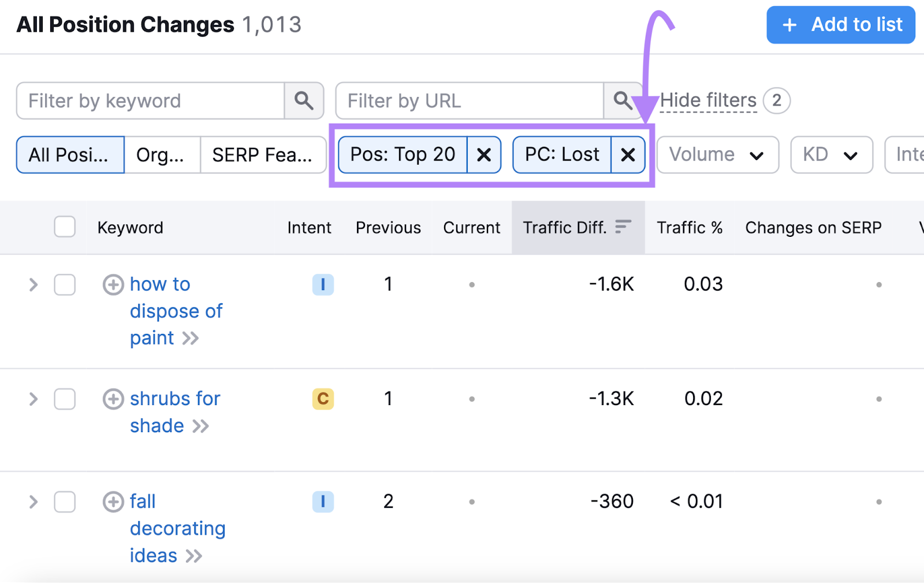Expand the 'how to dispose of paint' row
This screenshot has height=583, width=924.
tap(33, 285)
